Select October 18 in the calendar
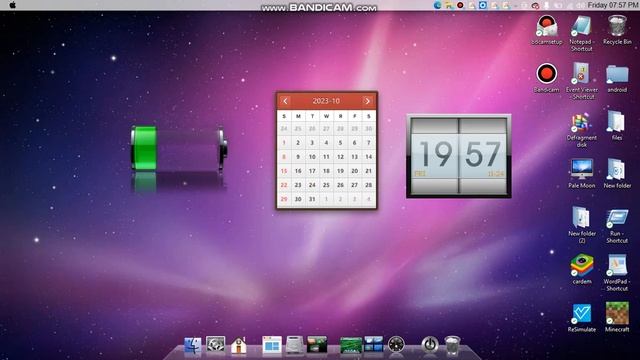 [x=326, y=171]
